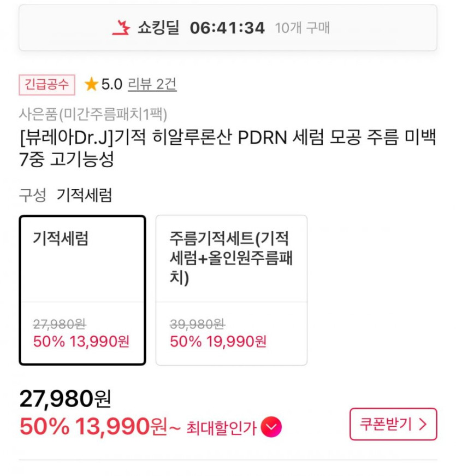Image resolution: width=456 pixels, height=476 pixels.
Task: Click the bold 27,980원 original price
Action: 66,399
